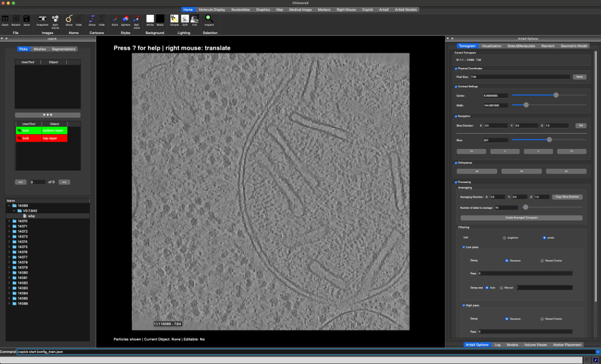This screenshot has width=601, height=364.
Task: Open the ArtiaX Models ribbon tab
Action: click(x=406, y=9)
